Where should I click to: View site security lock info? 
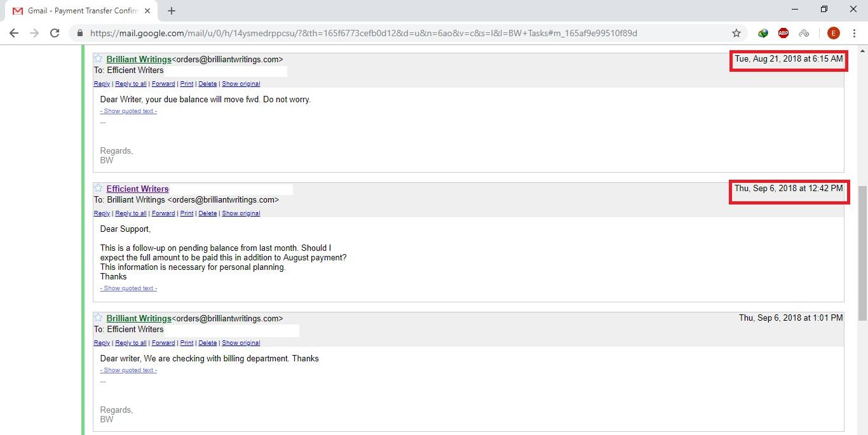(79, 33)
